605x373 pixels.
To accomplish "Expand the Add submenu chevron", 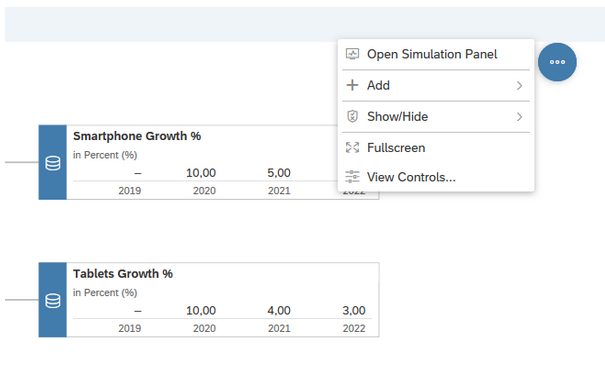I will coord(520,86).
